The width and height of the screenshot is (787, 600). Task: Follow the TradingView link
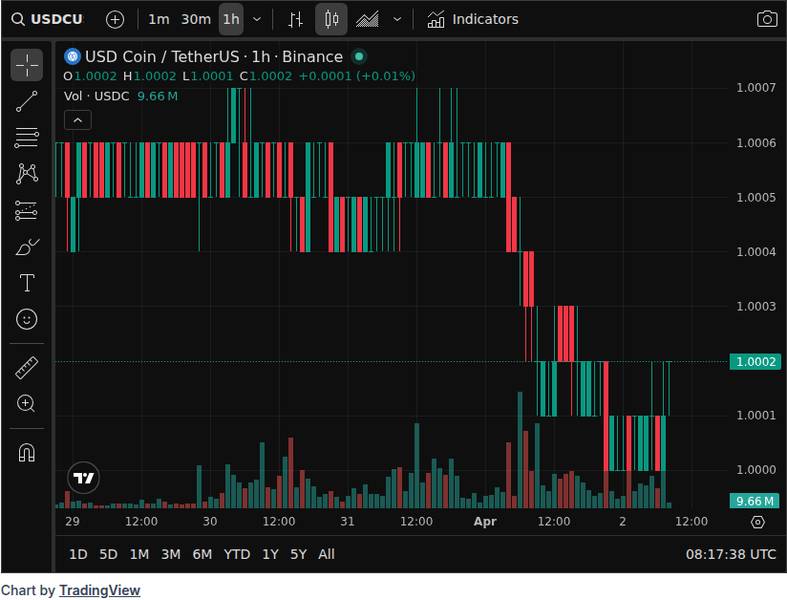click(99, 590)
